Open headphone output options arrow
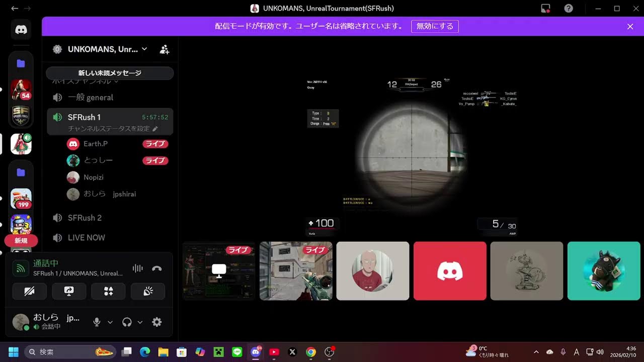The image size is (644, 362). [x=140, y=322]
